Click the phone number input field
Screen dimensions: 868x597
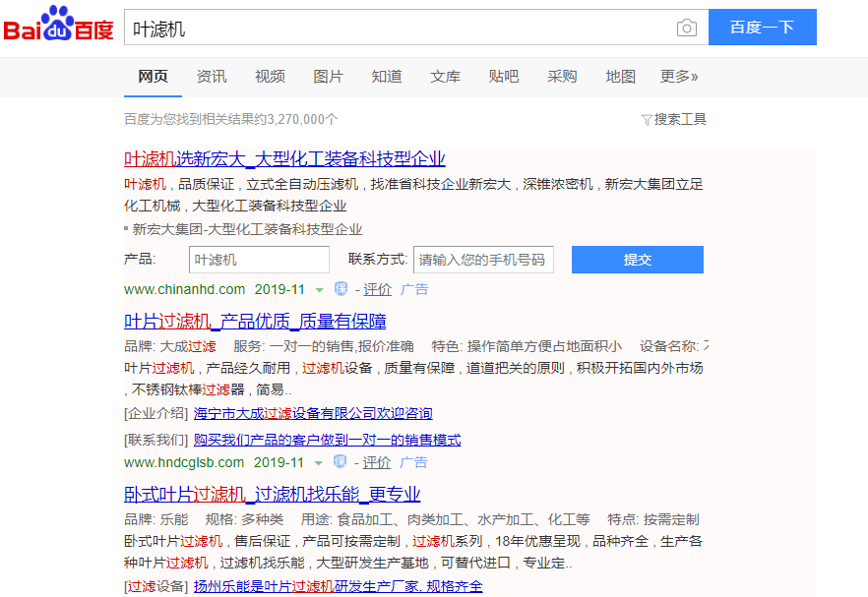pyautogui.click(x=483, y=260)
